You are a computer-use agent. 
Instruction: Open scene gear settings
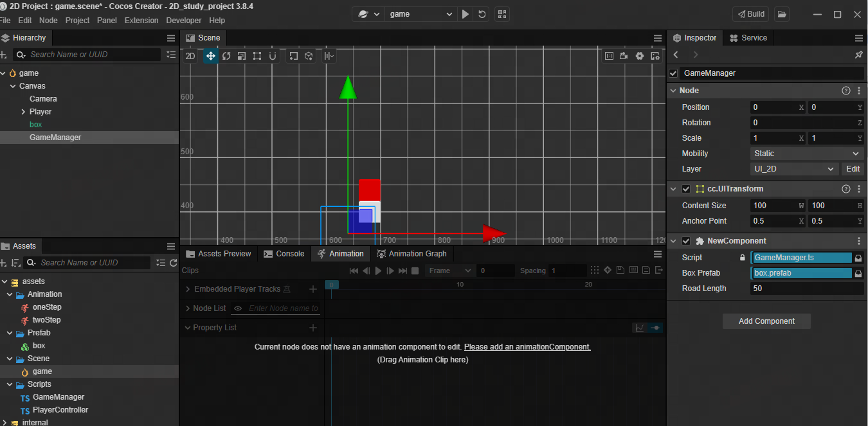tap(640, 56)
